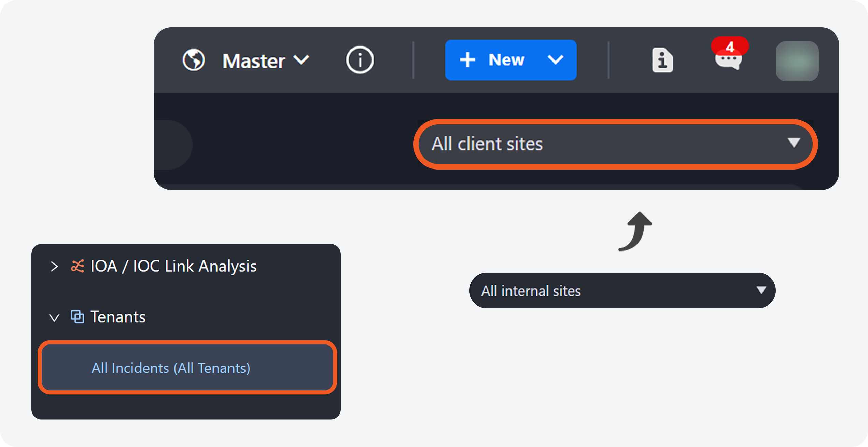Select IOA / IOC Link Analysis item
Viewport: 868px width, 447px height.
[x=173, y=266]
